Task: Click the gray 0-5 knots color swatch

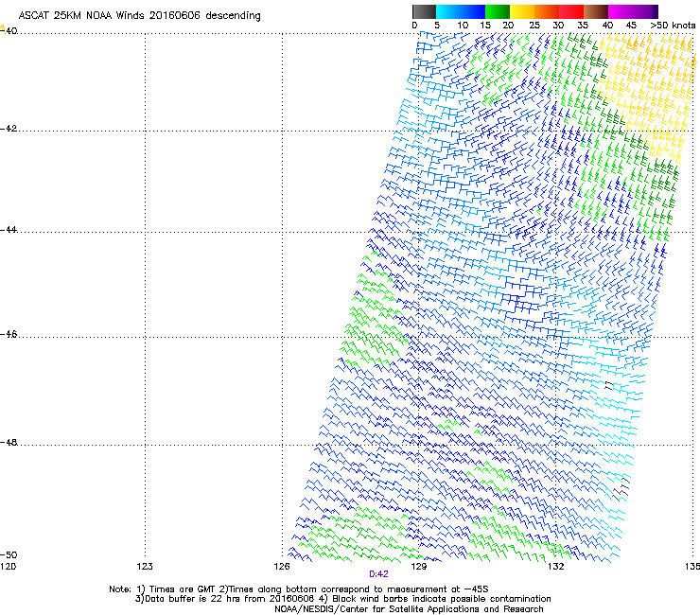Action: coord(424,11)
